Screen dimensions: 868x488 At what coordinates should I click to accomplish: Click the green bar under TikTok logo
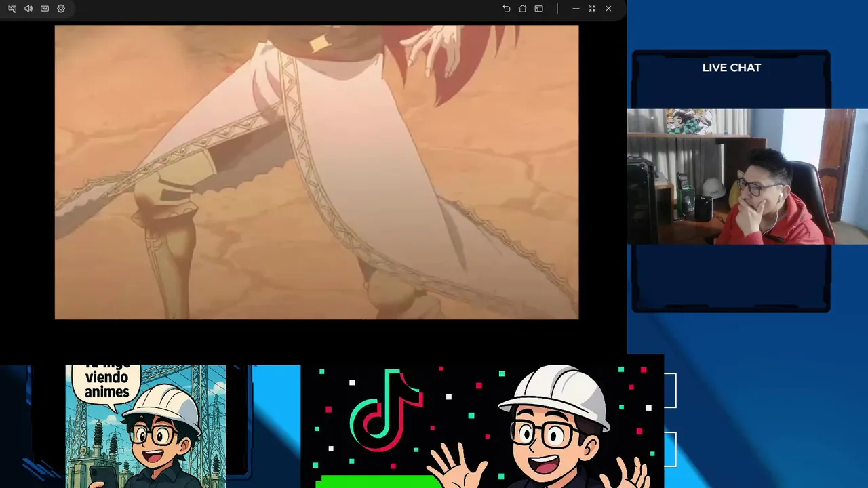coord(378,481)
